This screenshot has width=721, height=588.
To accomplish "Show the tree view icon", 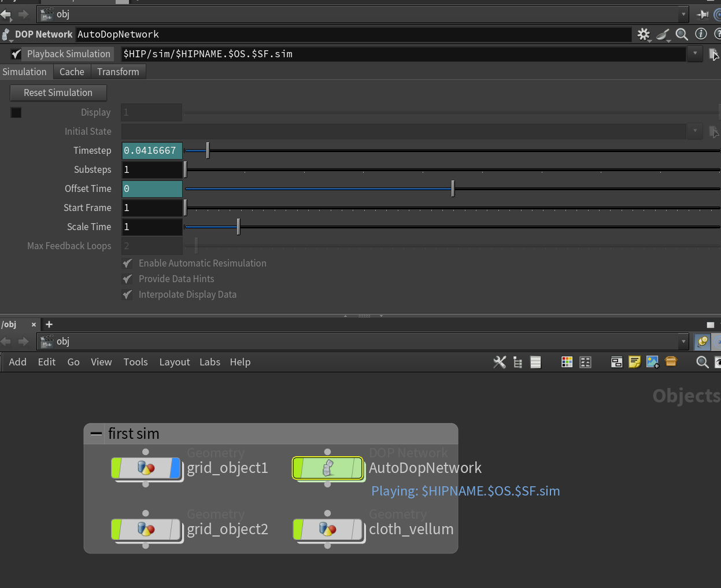I will point(517,363).
